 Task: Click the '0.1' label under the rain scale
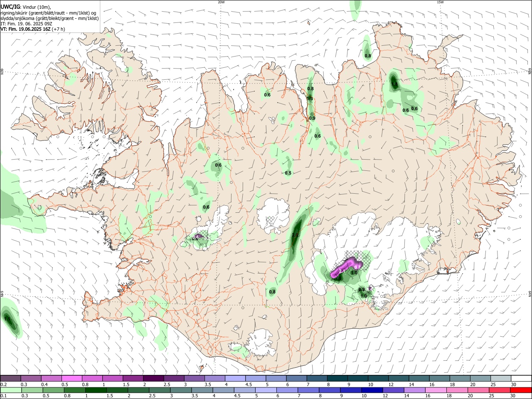[3, 396]
